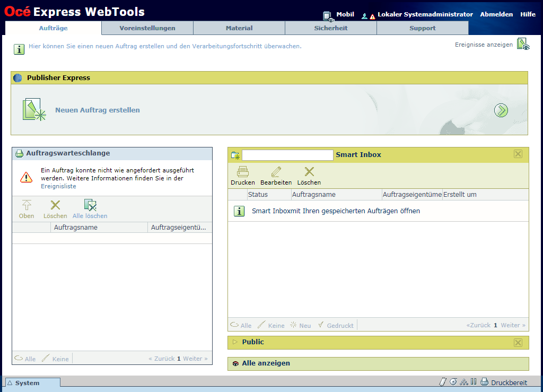Click the Publisher Express globe icon

pos(17,78)
